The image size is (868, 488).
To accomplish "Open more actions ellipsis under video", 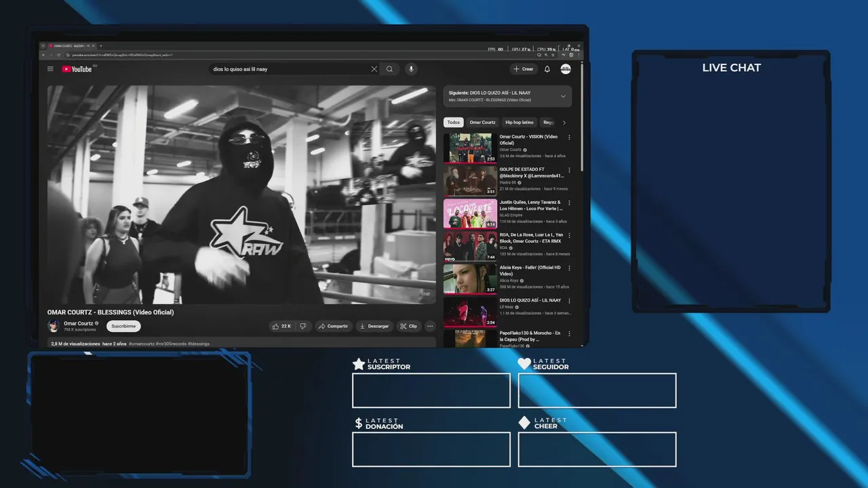I will (x=430, y=326).
